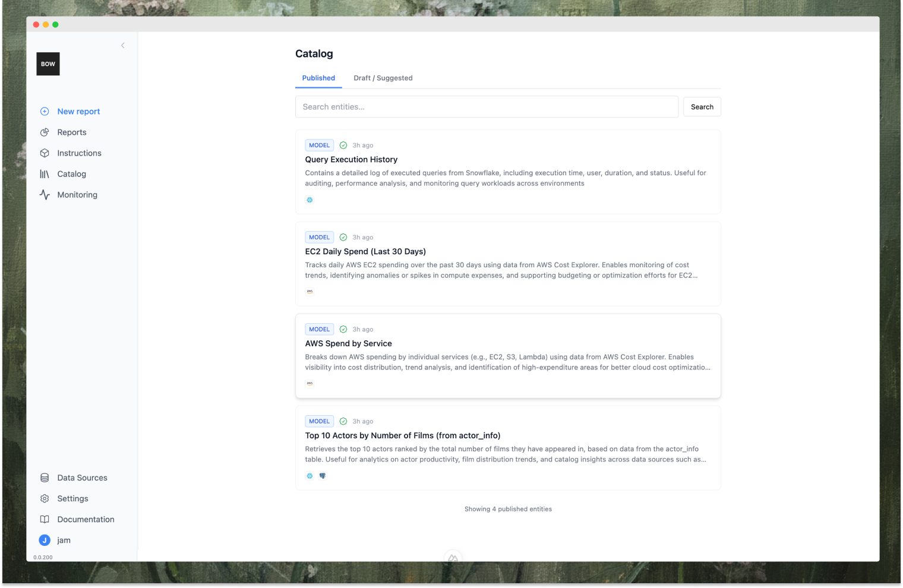Click the 0.0.200 version label

click(x=43, y=558)
